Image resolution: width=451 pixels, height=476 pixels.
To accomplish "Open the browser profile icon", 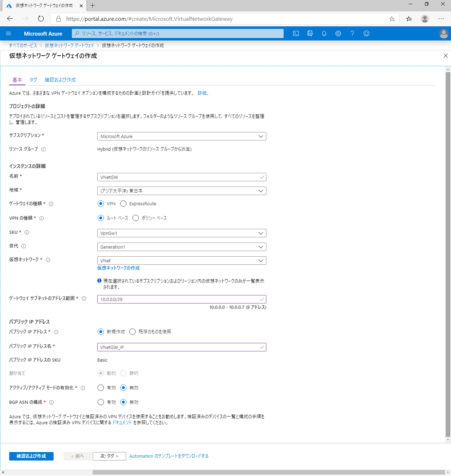I will pos(425,19).
